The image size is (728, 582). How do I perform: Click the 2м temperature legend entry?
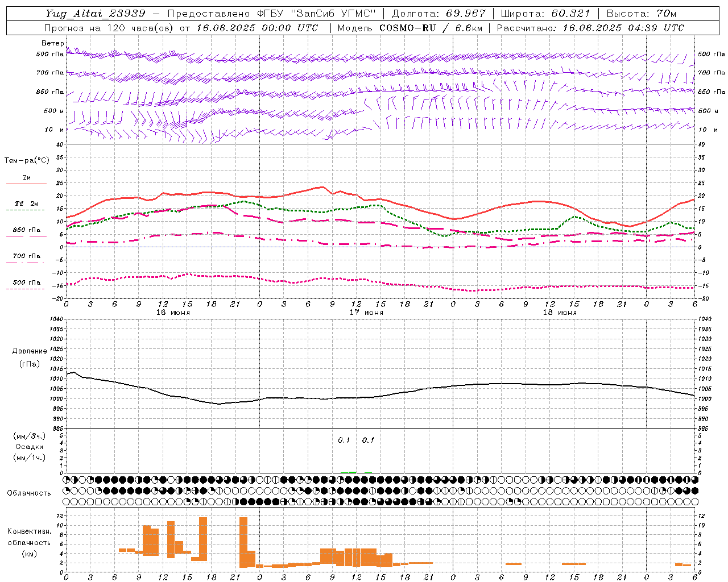26,178
